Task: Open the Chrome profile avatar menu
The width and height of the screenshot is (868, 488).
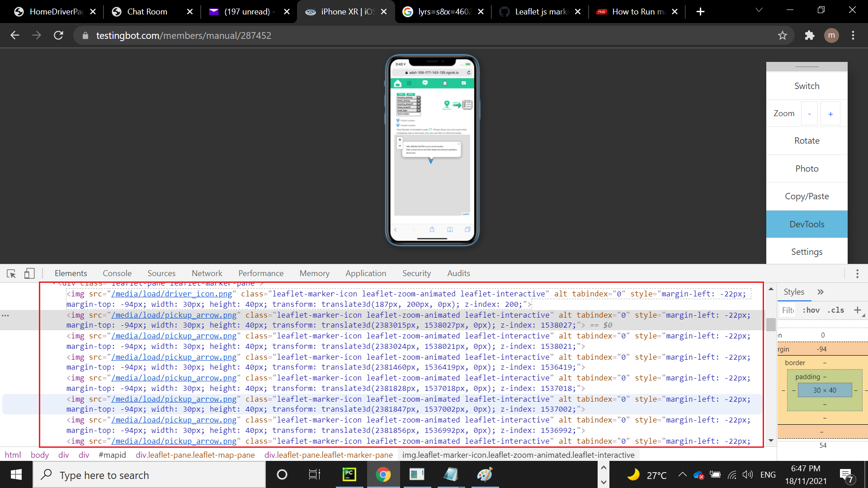Action: point(832,35)
